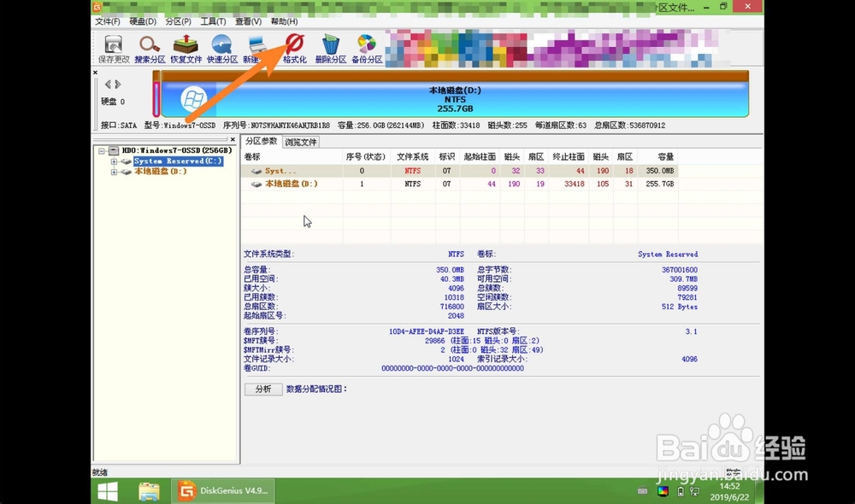Click the battery tray icon
Screen dimensions: 855x504
tap(681, 491)
